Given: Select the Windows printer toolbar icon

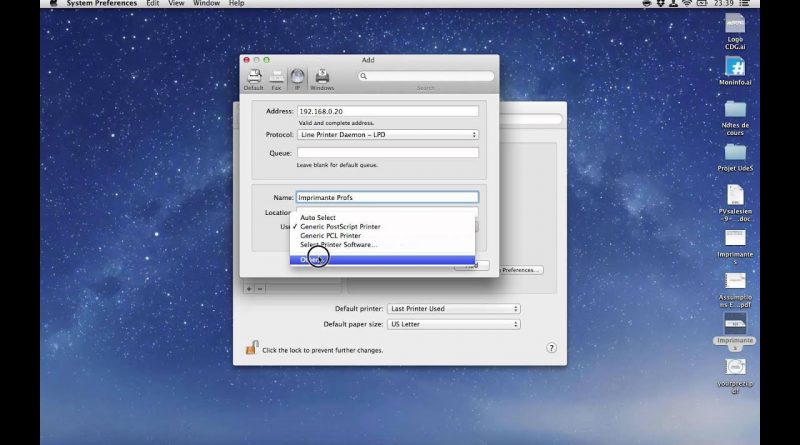Looking at the screenshot, I should 322,80.
